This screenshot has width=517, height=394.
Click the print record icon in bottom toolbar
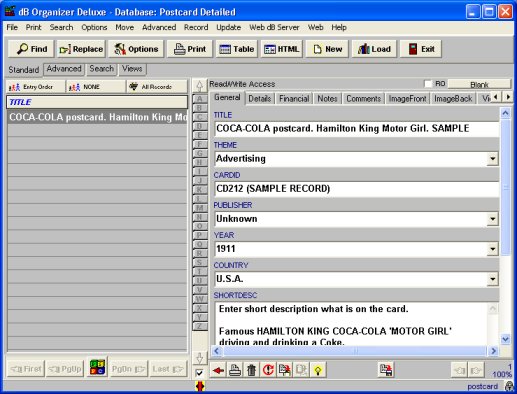(x=235, y=370)
